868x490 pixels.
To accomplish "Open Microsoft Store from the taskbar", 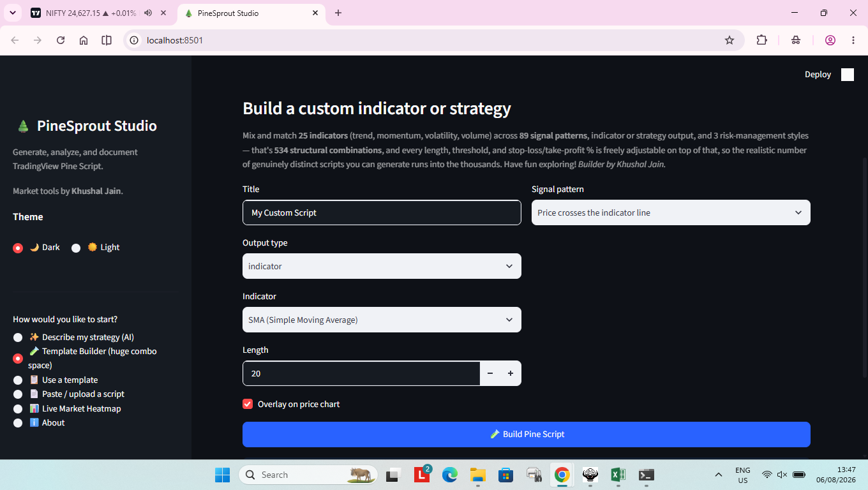I will pos(506,475).
